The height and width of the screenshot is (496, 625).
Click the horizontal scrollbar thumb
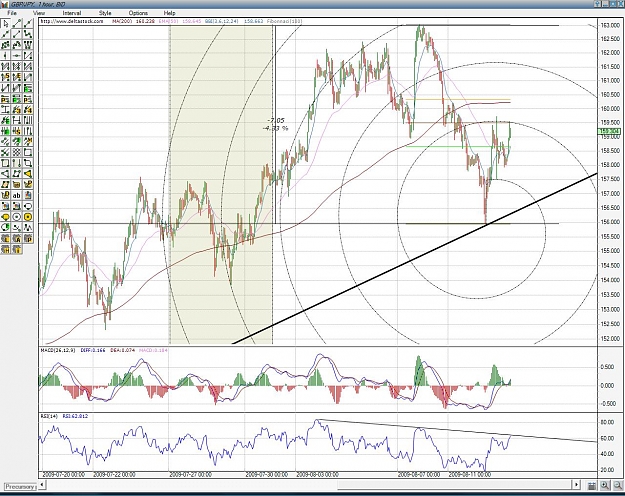[454, 485]
